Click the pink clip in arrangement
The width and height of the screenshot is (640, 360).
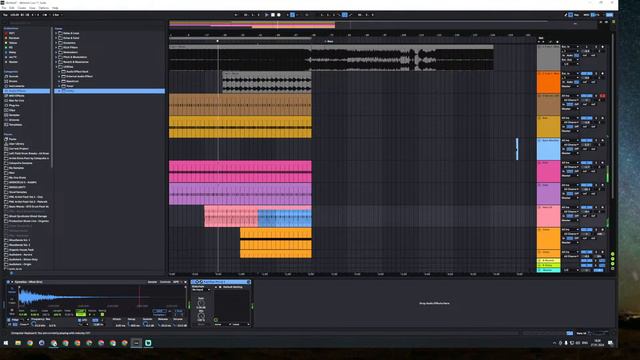coord(240,171)
